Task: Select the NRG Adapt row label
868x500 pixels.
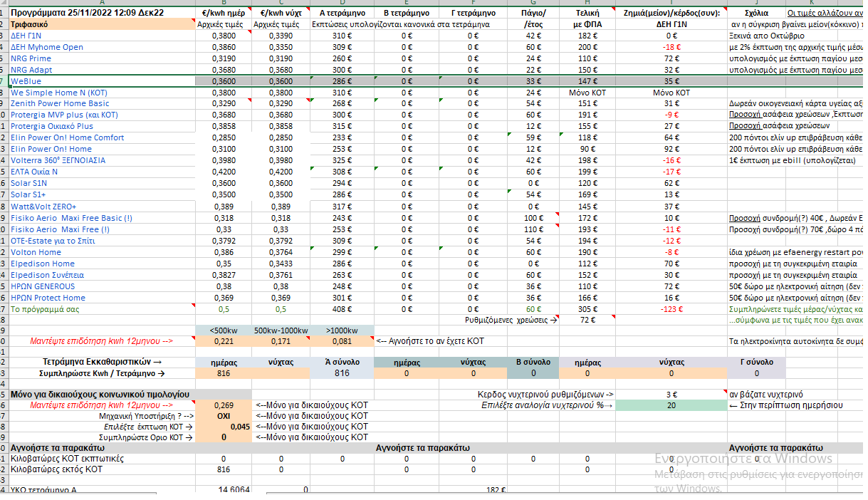Action: [103, 70]
